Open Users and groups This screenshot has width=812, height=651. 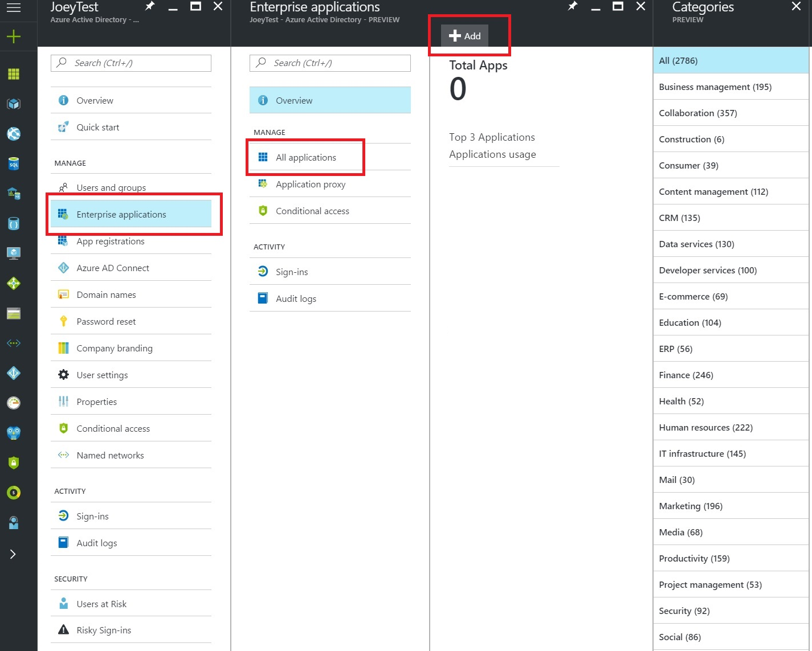pyautogui.click(x=131, y=187)
